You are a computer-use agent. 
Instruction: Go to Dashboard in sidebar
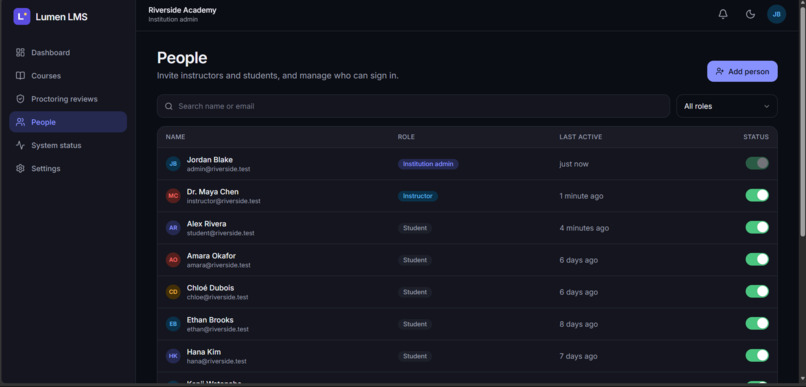[x=68, y=52]
